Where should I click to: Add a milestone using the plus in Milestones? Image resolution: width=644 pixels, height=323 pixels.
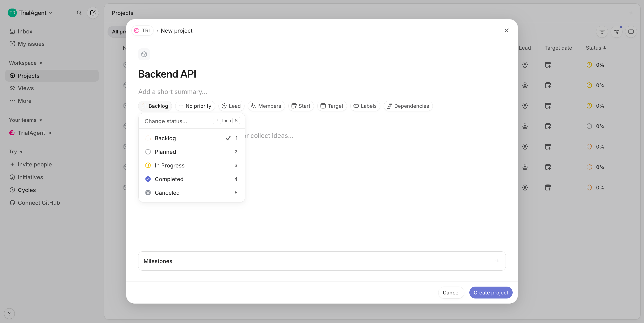point(497,261)
